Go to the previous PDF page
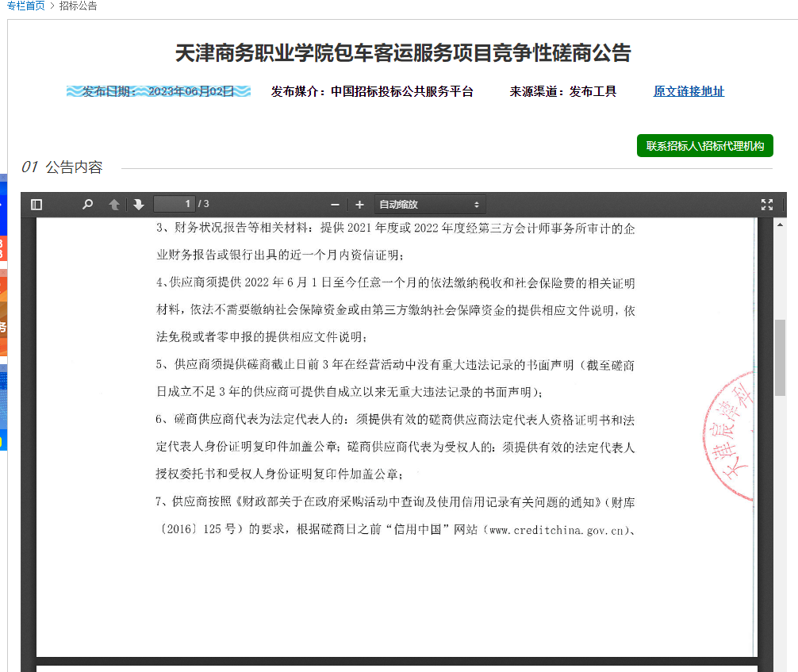 coord(114,205)
